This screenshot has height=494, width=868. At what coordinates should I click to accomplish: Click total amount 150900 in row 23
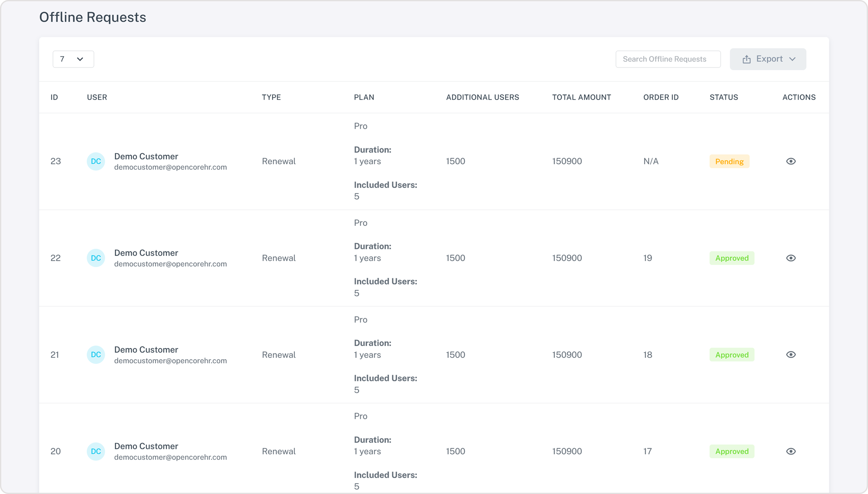(567, 161)
